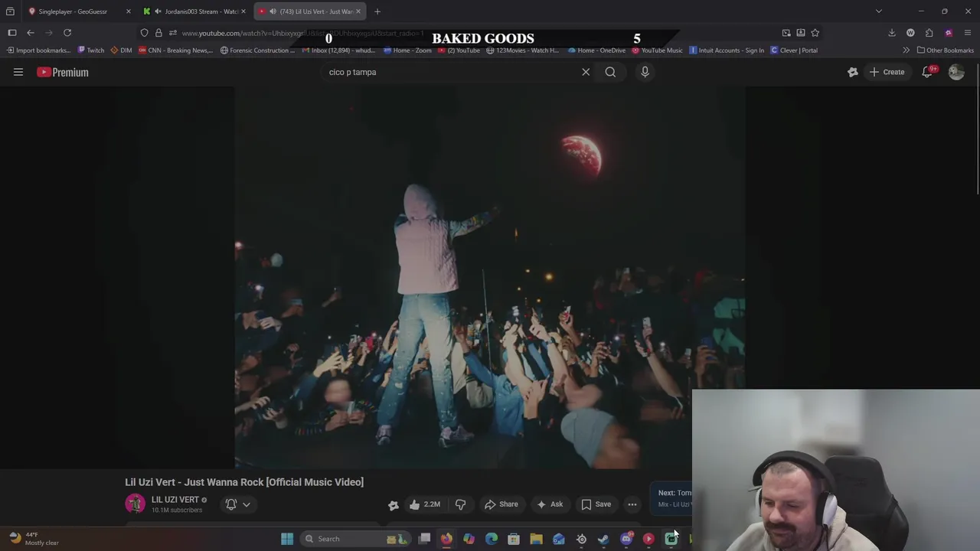This screenshot has width=980, height=551.
Task: Switch to the Jordanis003 Stream tab
Action: pyautogui.click(x=195, y=11)
